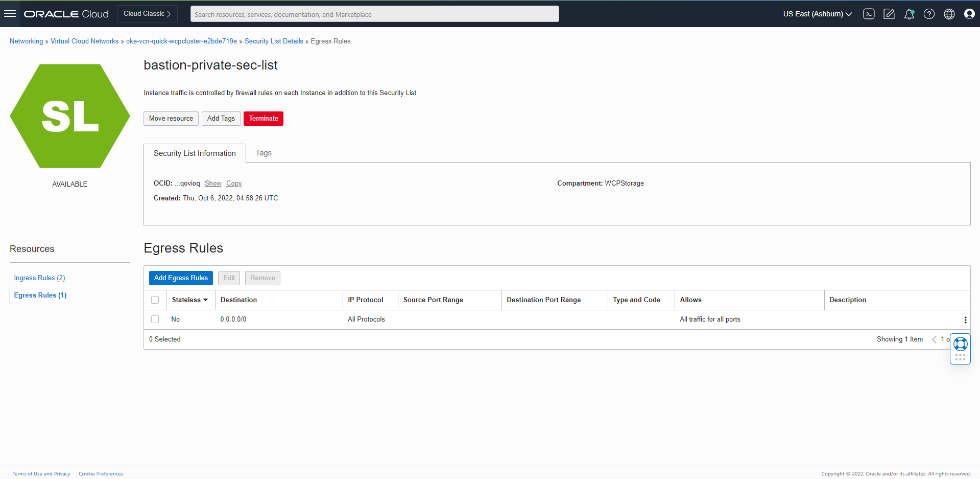This screenshot has height=479, width=980.
Task: Click the 0.0.0.0/0 destination cell
Action: (x=233, y=320)
